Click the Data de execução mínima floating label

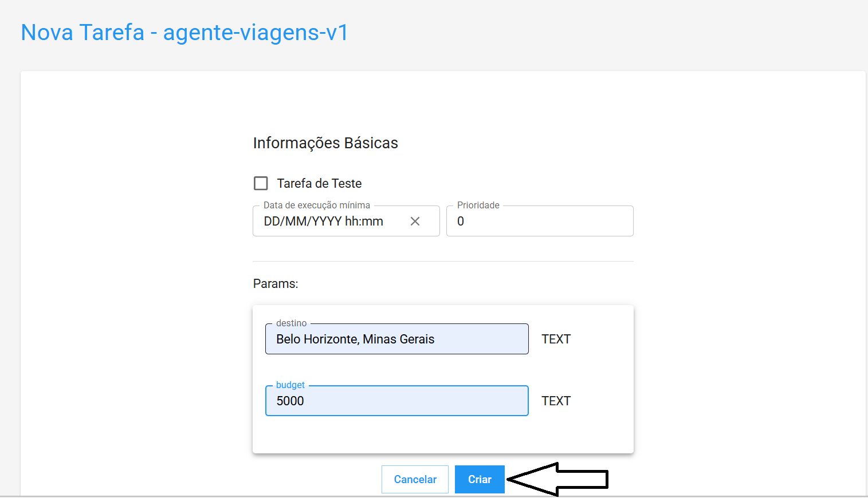coord(316,205)
